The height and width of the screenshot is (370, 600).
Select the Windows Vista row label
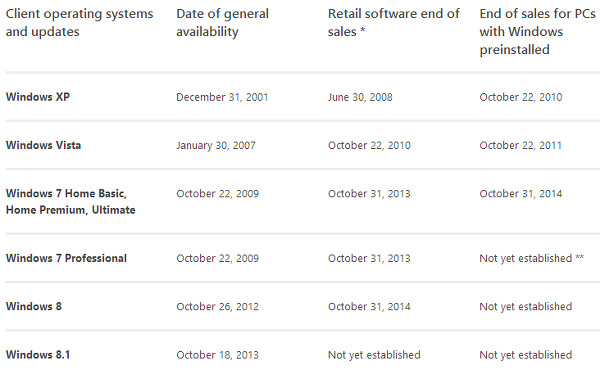coord(43,145)
